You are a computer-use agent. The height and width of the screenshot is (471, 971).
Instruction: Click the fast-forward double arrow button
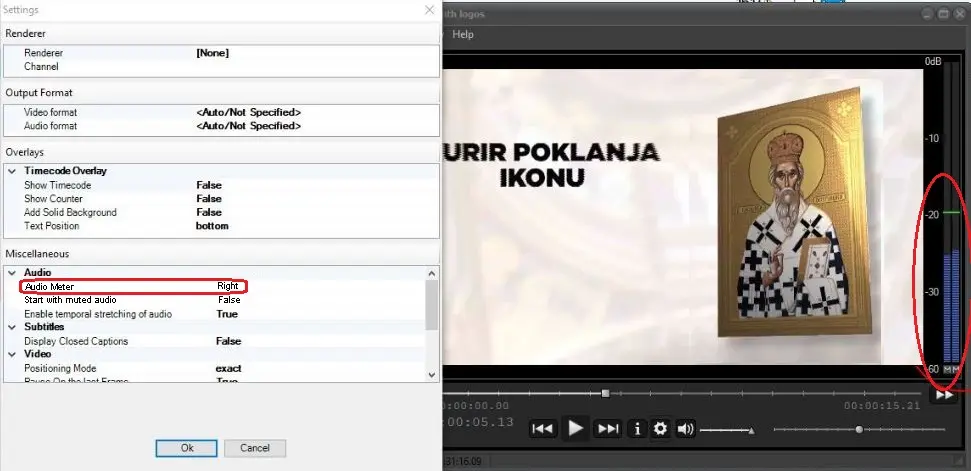coord(944,395)
